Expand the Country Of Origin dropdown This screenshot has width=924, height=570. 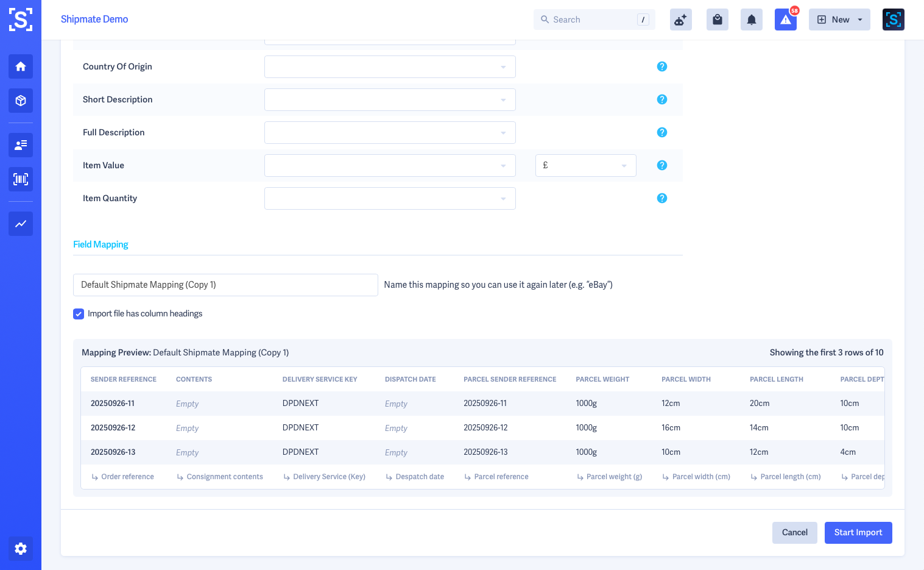pyautogui.click(x=390, y=66)
